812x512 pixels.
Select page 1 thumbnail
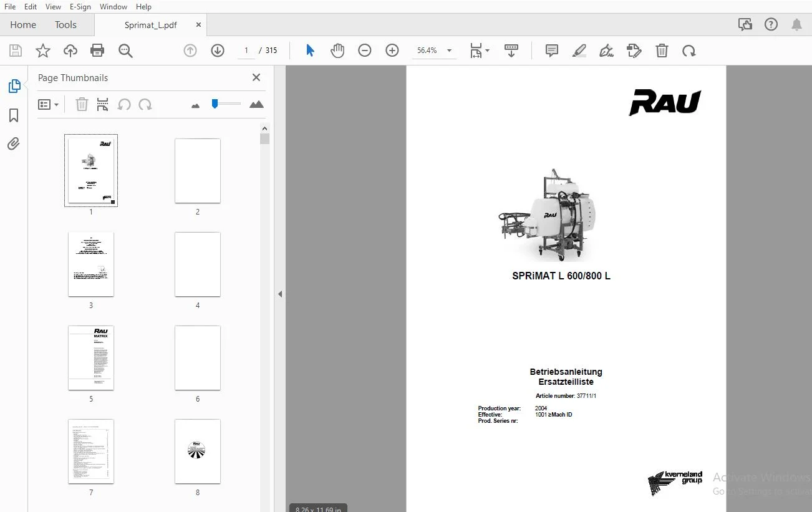[91, 170]
